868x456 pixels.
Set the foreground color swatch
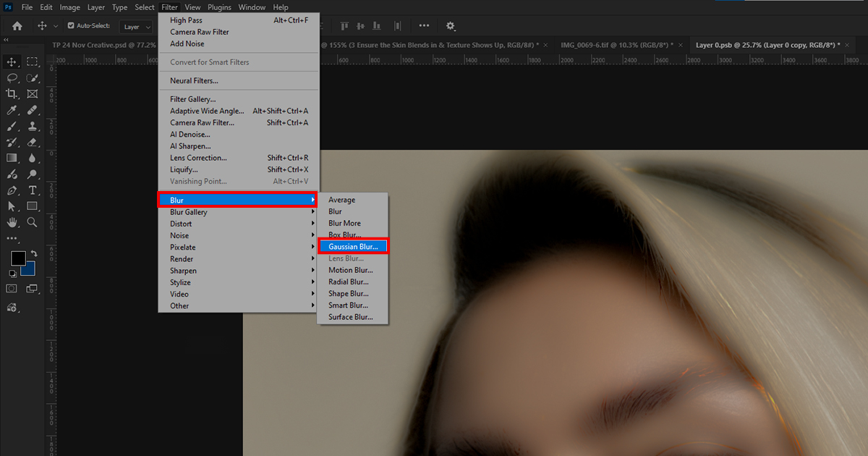17,258
